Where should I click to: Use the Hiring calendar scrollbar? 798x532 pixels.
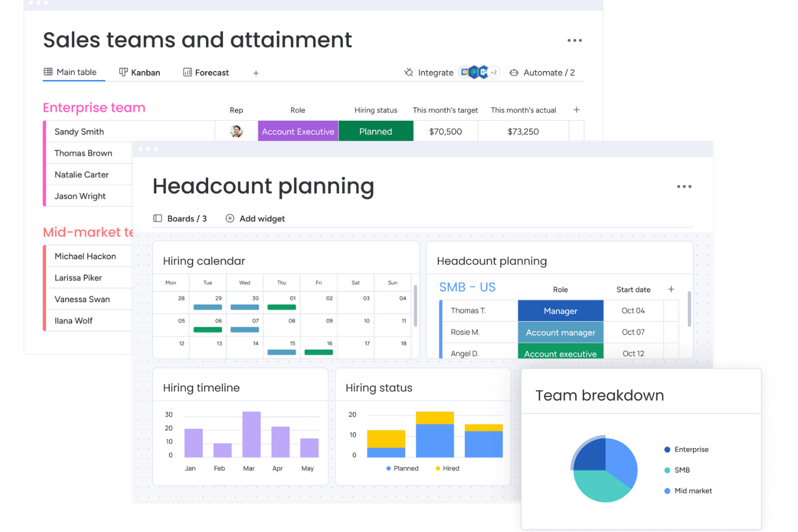(x=415, y=306)
